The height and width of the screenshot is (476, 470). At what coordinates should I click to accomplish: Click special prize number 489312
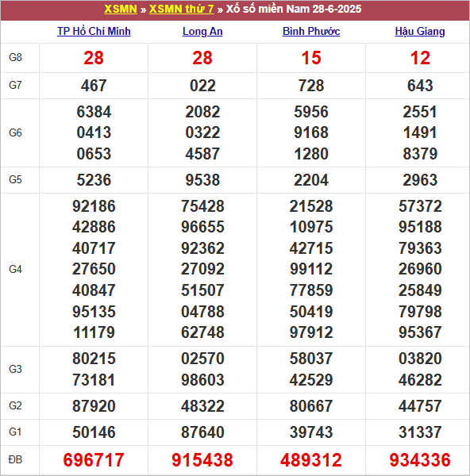[311, 460]
